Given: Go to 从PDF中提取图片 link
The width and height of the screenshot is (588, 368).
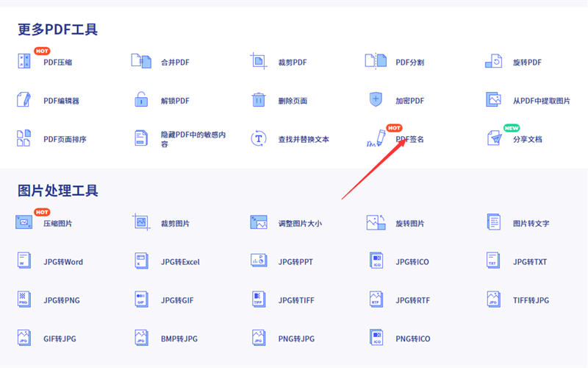Looking at the screenshot, I should [x=541, y=101].
